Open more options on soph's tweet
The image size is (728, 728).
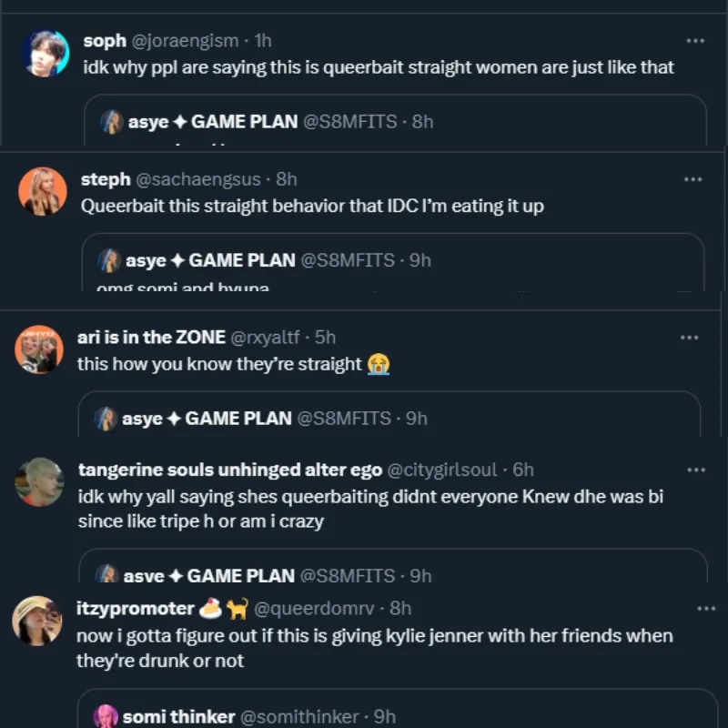point(695,41)
